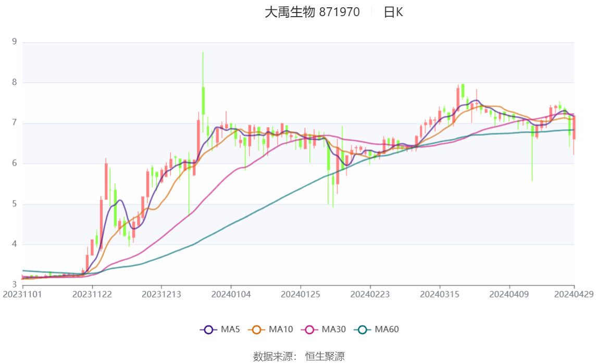Select the 20231122 x-axis date label
Viewport: 598px width, 364px height.
92,294
